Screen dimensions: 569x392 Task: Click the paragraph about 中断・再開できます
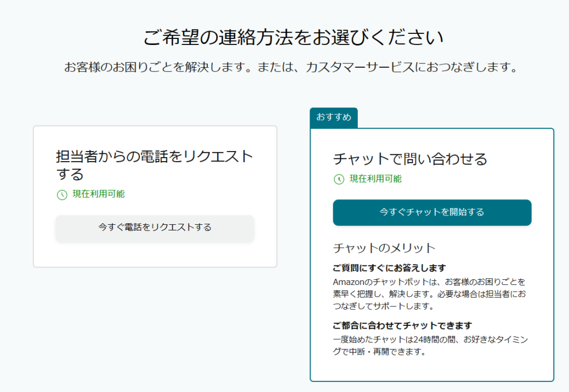[x=429, y=345]
